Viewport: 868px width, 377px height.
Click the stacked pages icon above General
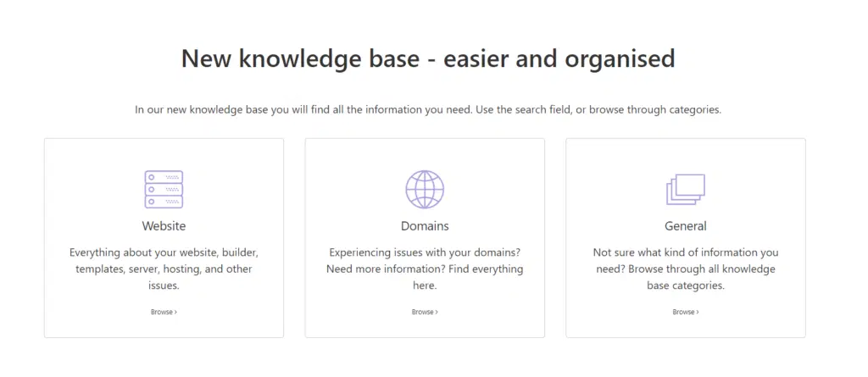685,190
